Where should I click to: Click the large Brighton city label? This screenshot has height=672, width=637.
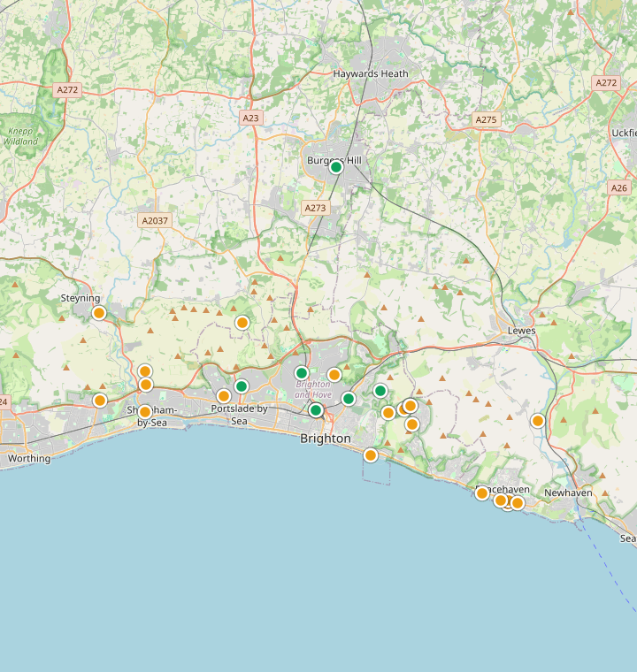[x=326, y=439]
